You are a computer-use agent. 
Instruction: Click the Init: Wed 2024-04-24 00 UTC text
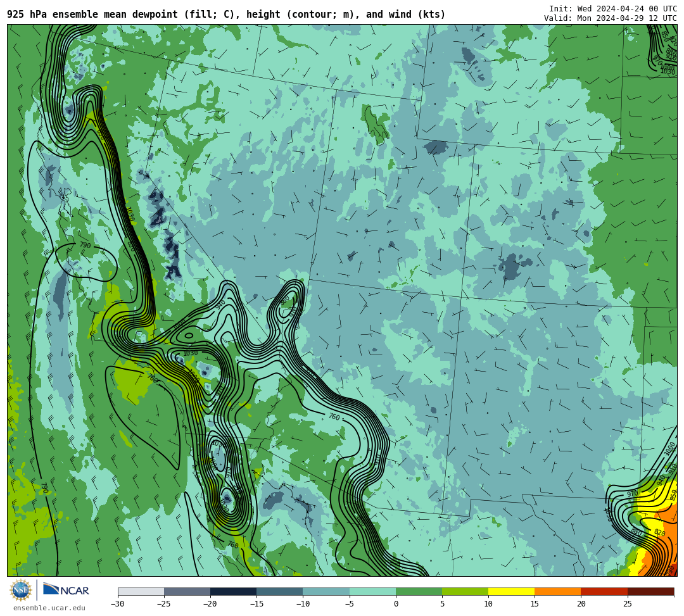point(613,9)
